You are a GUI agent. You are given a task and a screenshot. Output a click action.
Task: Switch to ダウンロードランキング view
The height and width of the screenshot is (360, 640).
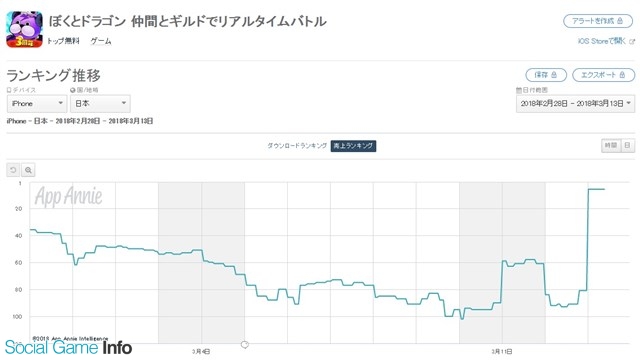click(297, 146)
